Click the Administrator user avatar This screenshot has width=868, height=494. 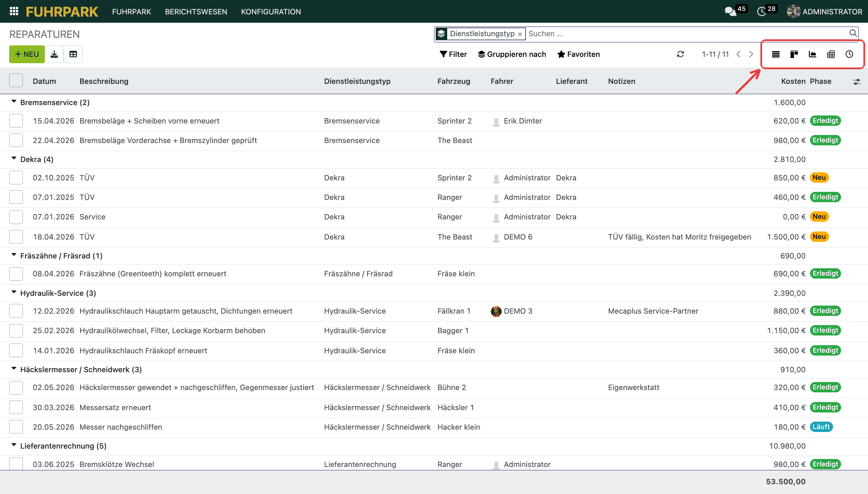(793, 11)
